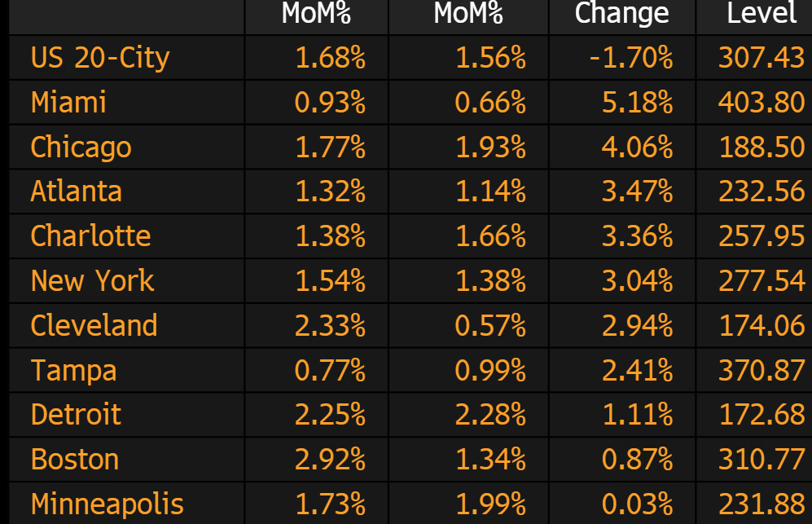Viewport: 812px width, 524px height.
Task: Click the Minneapolis row label
Action: pos(107,504)
